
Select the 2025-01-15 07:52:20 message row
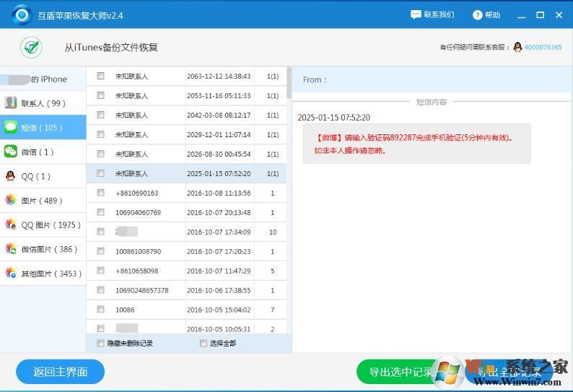(x=188, y=173)
